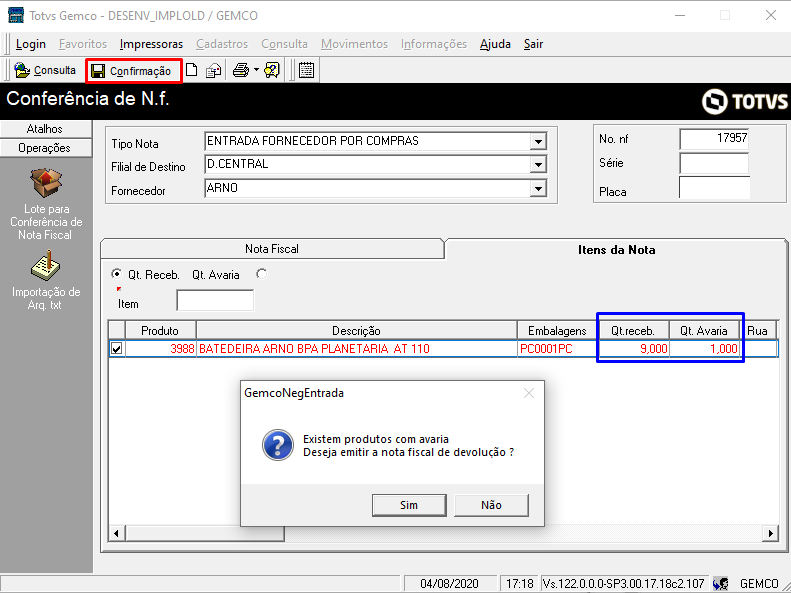Viewport: 791px width, 593px height.
Task: Click the Sair menu item
Action: (533, 44)
